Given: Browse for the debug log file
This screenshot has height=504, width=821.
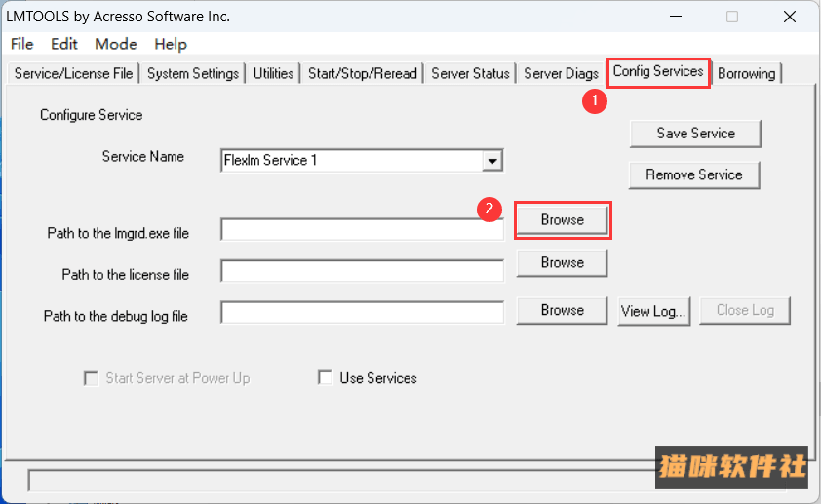Looking at the screenshot, I should tap(563, 310).
